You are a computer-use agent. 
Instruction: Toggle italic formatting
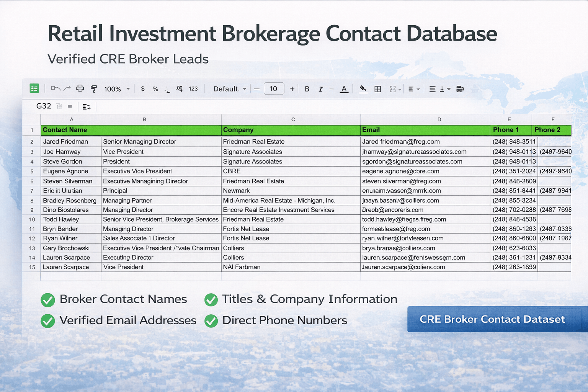pyautogui.click(x=320, y=89)
